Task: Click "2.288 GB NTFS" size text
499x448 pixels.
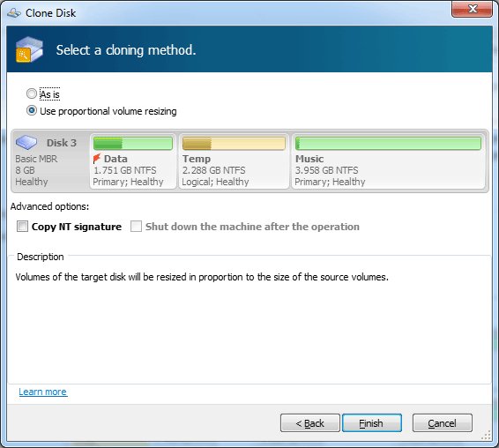Action: click(x=213, y=170)
